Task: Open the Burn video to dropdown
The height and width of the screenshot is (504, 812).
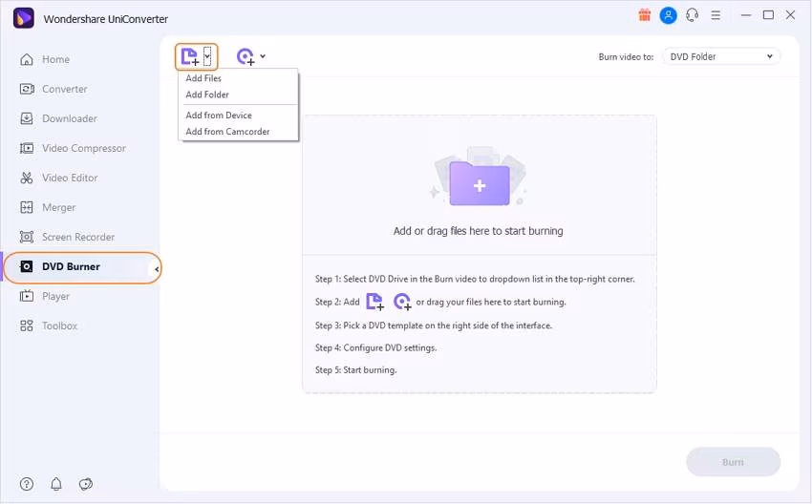Action: pos(721,56)
